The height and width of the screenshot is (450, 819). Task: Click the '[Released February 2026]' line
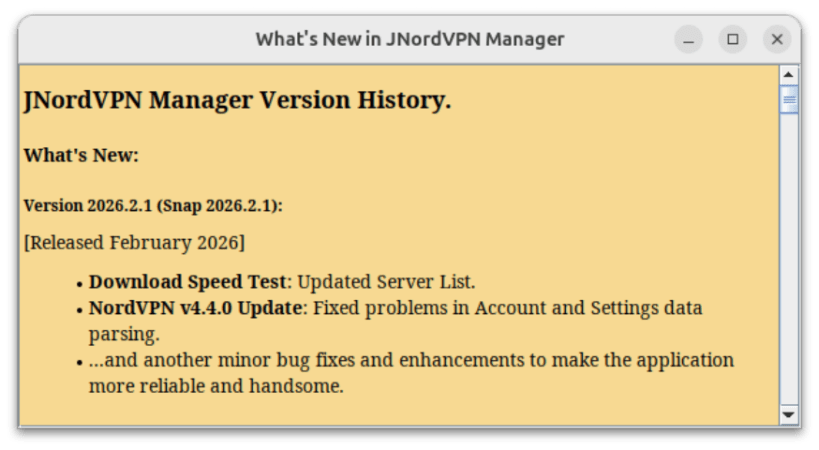[134, 243]
